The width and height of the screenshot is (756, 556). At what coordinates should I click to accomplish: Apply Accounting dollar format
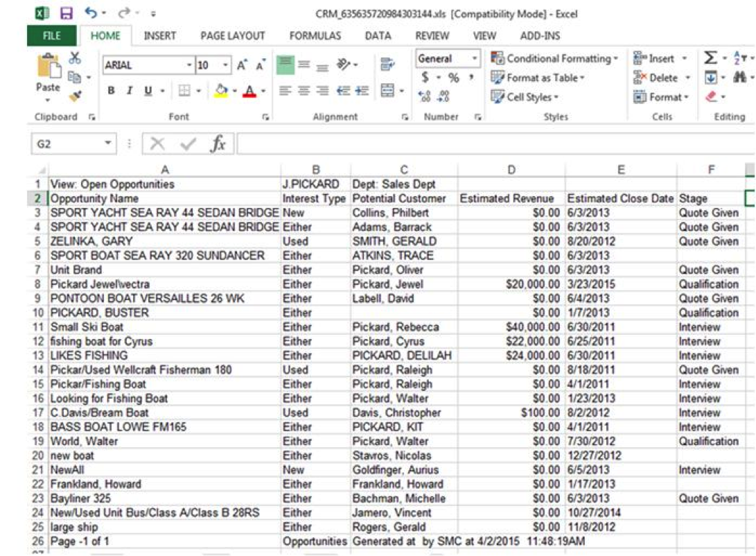(425, 77)
